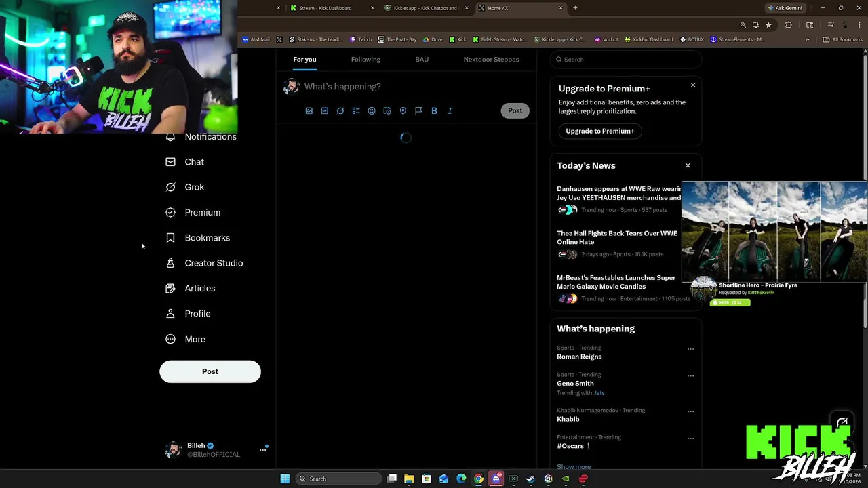This screenshot has width=868, height=488.
Task: Switch to Kicklet.app browser tab
Action: pos(425,8)
